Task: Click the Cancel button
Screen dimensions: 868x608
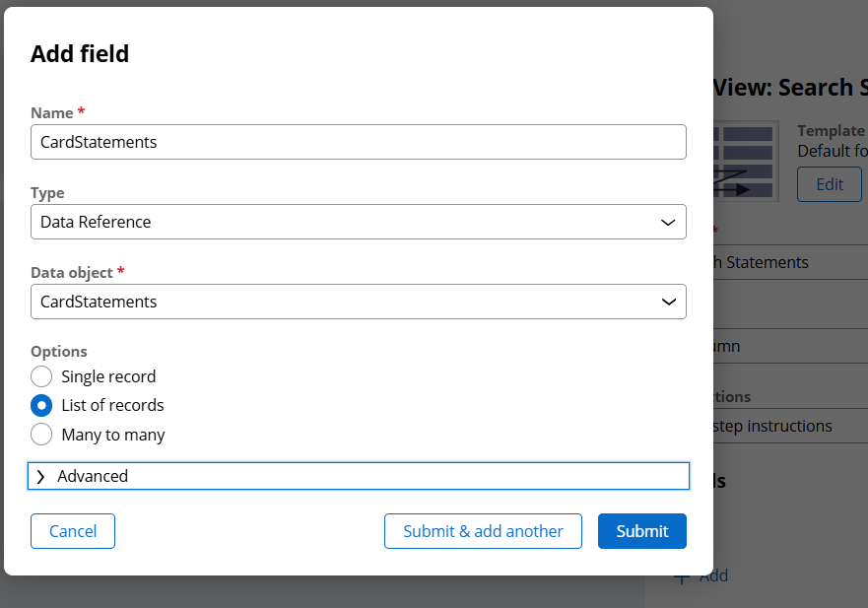Action: click(x=73, y=531)
